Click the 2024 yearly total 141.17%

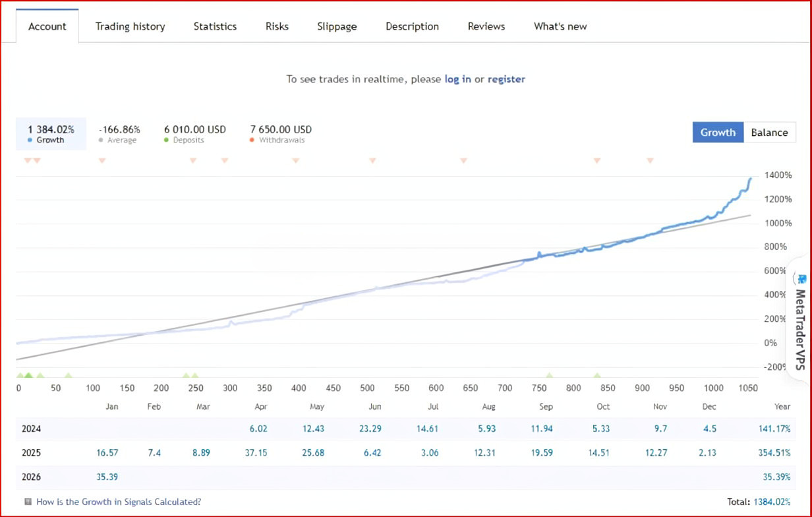[x=775, y=429]
